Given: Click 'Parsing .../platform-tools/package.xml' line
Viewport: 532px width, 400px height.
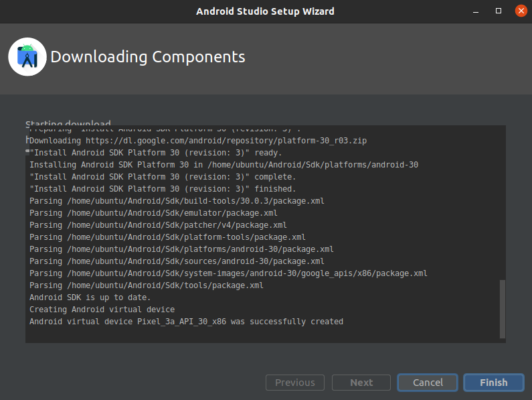Looking at the screenshot, I should point(167,237).
